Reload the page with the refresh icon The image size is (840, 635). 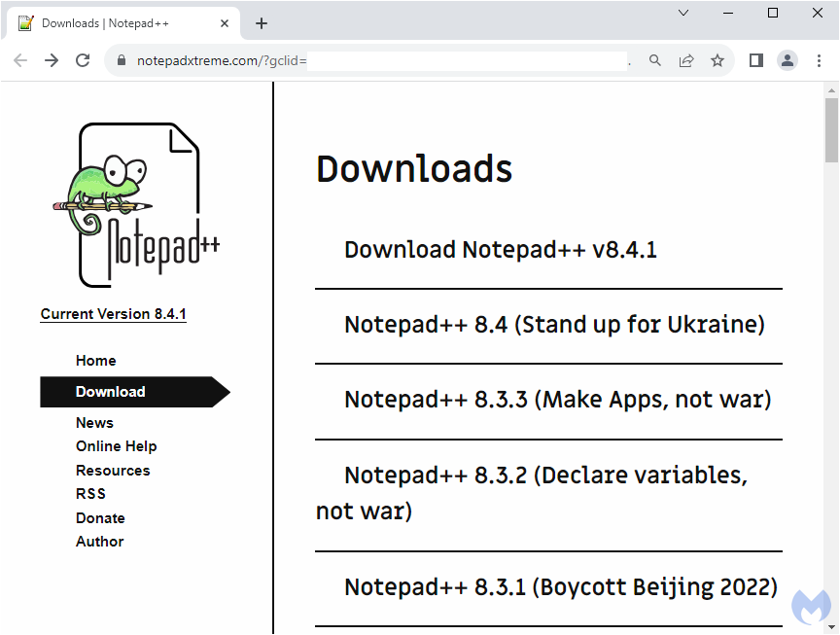pyautogui.click(x=83, y=60)
